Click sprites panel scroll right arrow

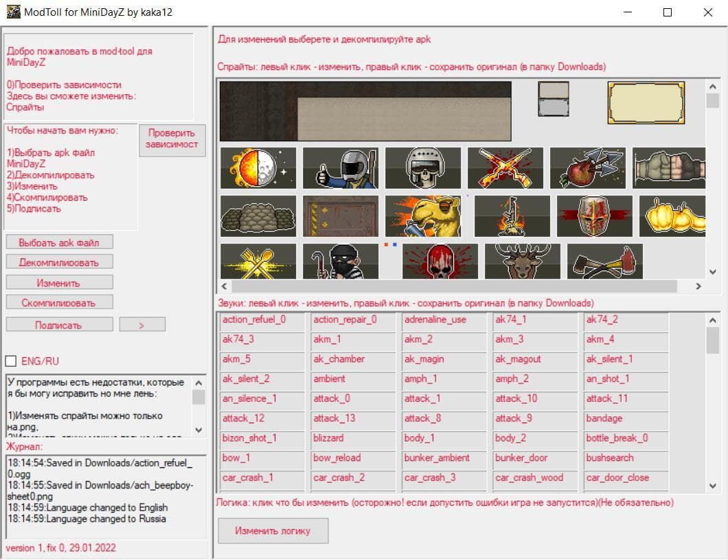point(698,287)
